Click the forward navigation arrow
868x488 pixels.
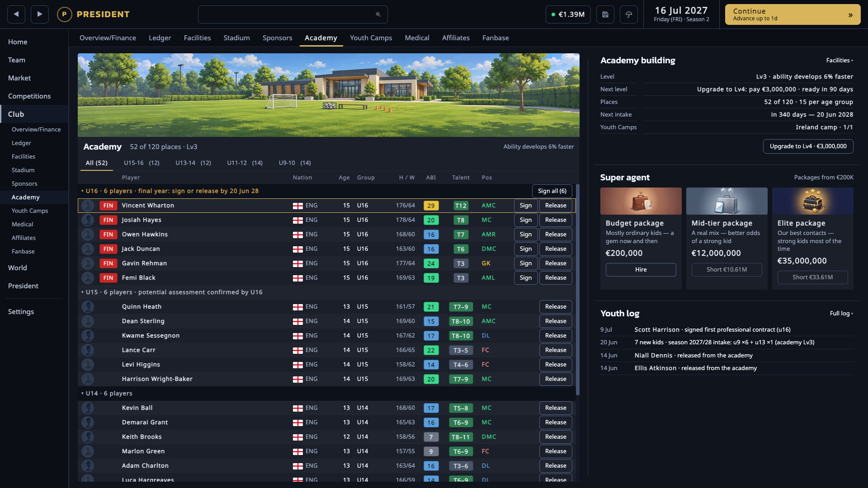coord(40,14)
